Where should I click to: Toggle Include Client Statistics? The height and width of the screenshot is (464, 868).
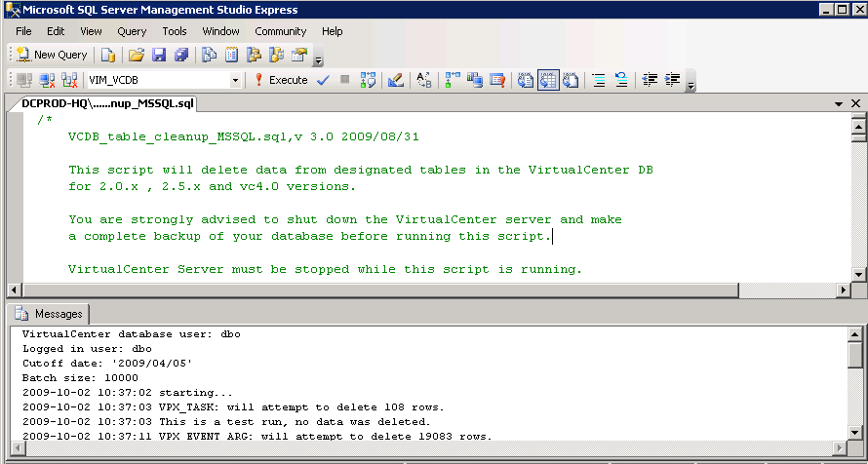coord(474,80)
